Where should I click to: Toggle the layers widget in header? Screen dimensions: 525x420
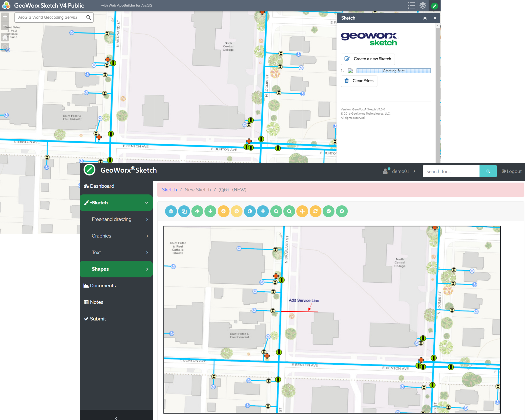[423, 5]
